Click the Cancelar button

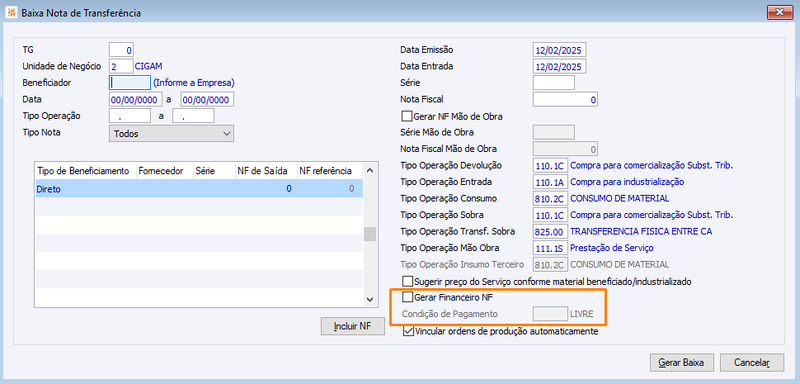[752, 363]
